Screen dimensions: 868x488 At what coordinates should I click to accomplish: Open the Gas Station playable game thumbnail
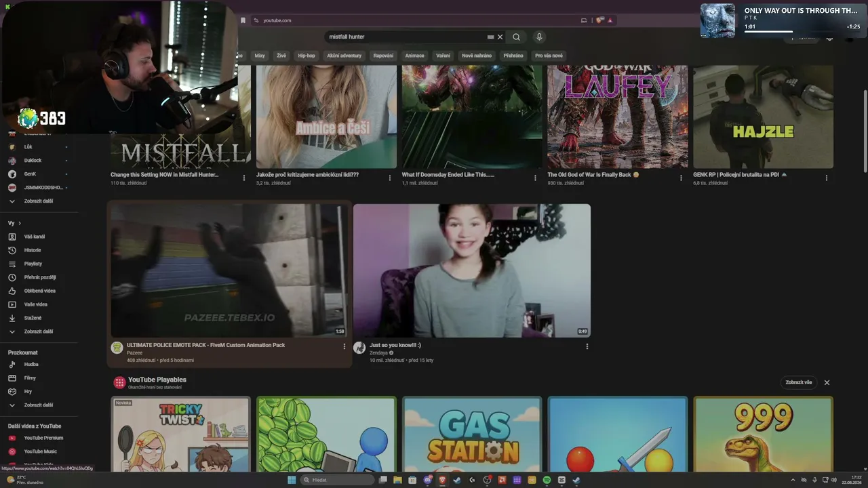pyautogui.click(x=472, y=434)
